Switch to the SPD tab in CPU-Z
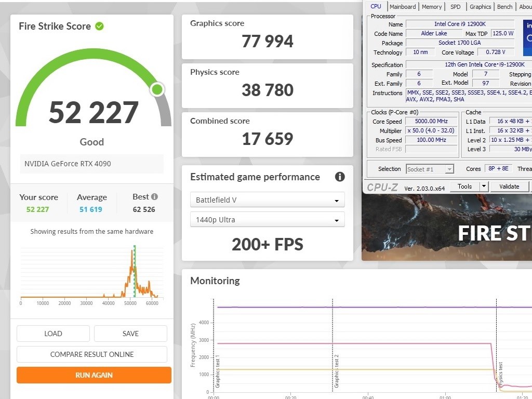The image size is (532, 399). pos(455,7)
